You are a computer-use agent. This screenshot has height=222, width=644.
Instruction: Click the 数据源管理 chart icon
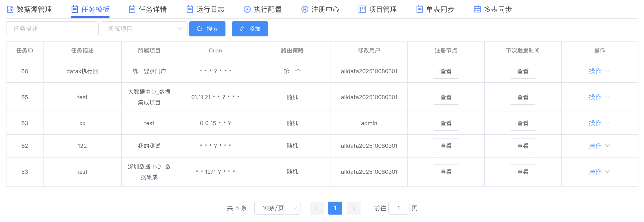pos(10,9)
